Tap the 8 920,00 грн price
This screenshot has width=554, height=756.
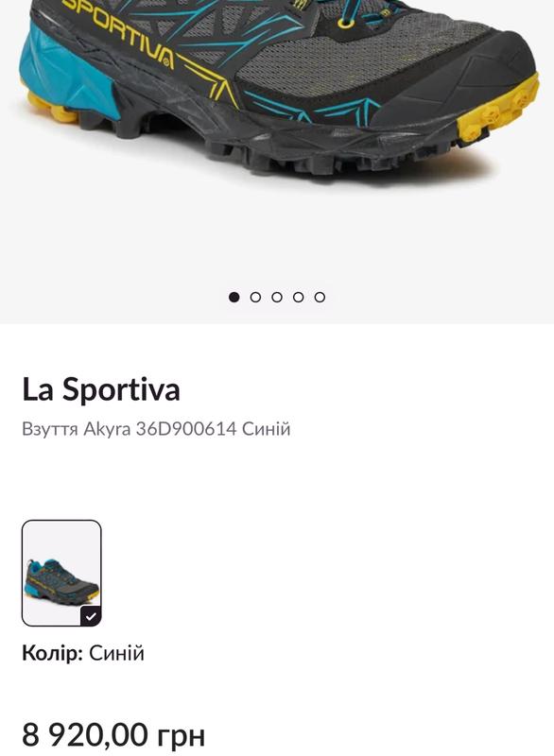pos(113,735)
